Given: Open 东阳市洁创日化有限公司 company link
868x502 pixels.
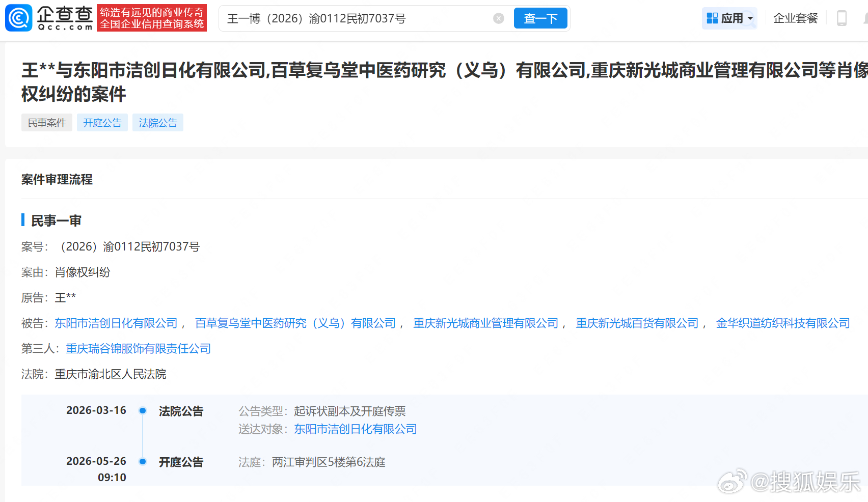Looking at the screenshot, I should [116, 323].
